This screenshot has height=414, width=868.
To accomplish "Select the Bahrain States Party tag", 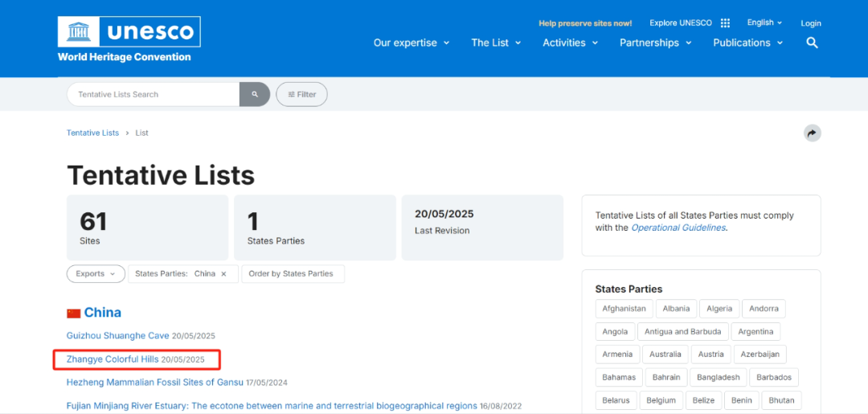I will (667, 378).
